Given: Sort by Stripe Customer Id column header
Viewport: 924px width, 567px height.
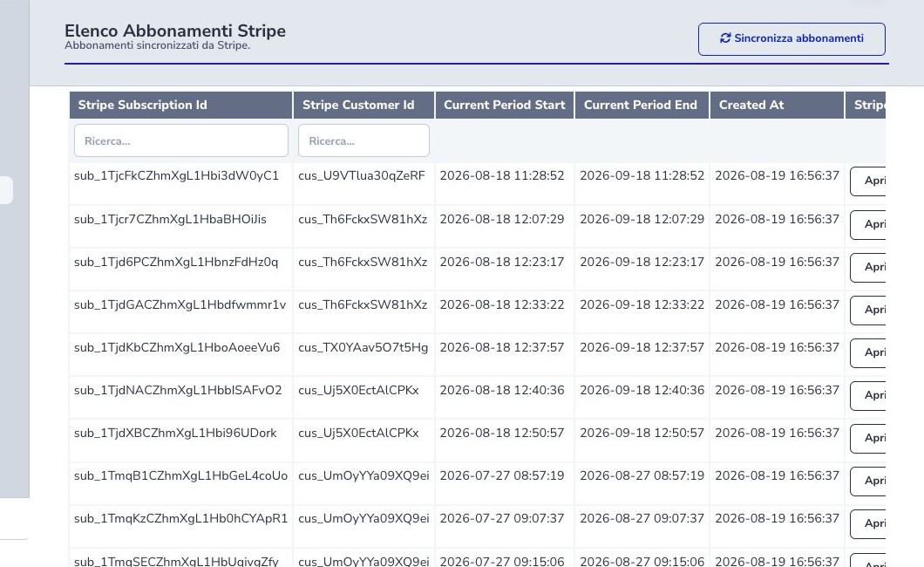Looking at the screenshot, I should 363,105.
